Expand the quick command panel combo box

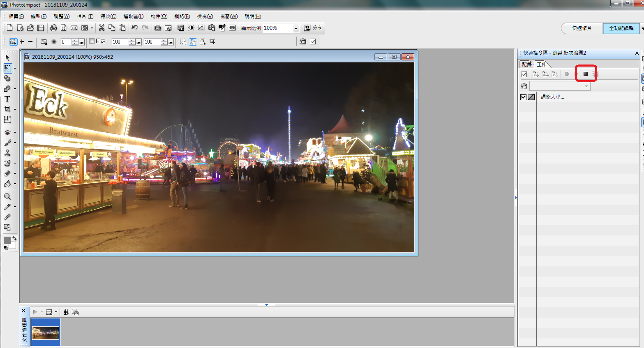tap(586, 86)
